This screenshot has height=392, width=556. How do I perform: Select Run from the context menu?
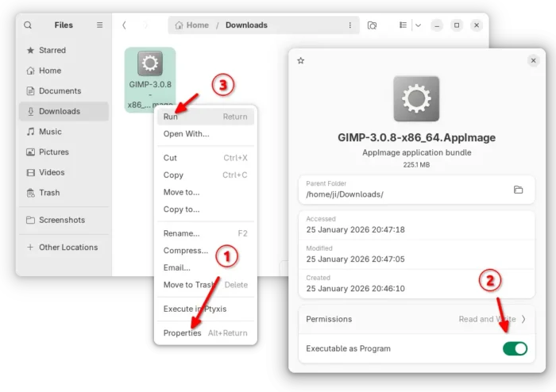[171, 117]
